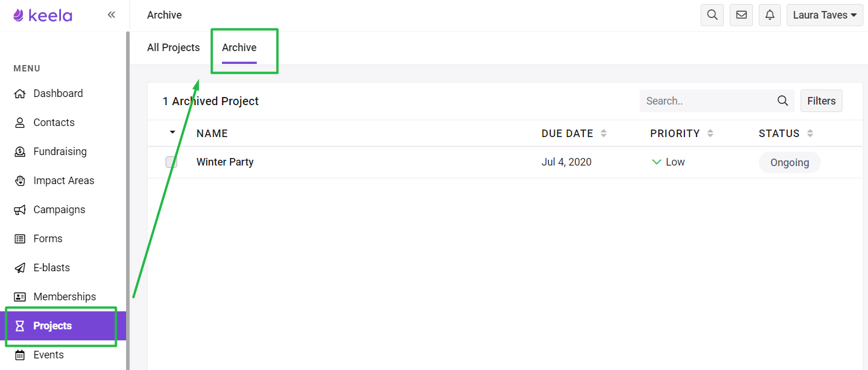Viewport: 868px width, 370px height.
Task: Open the Winter Party project link
Action: coord(225,162)
